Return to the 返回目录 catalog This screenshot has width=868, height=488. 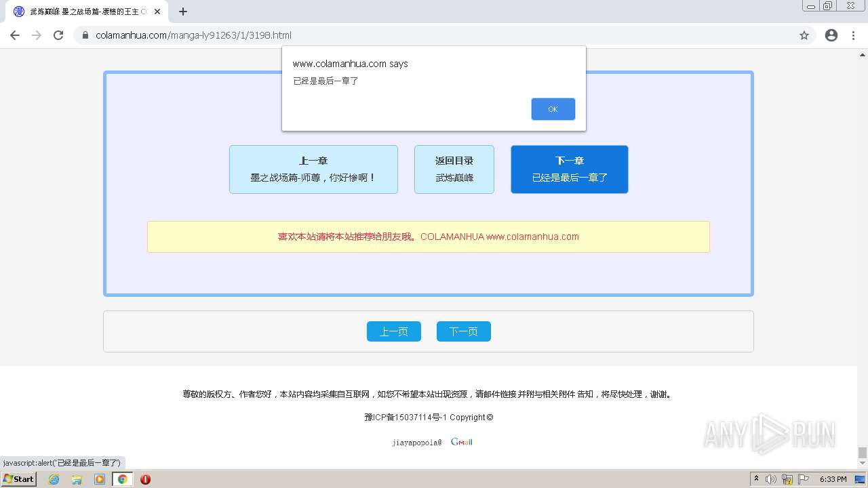454,169
